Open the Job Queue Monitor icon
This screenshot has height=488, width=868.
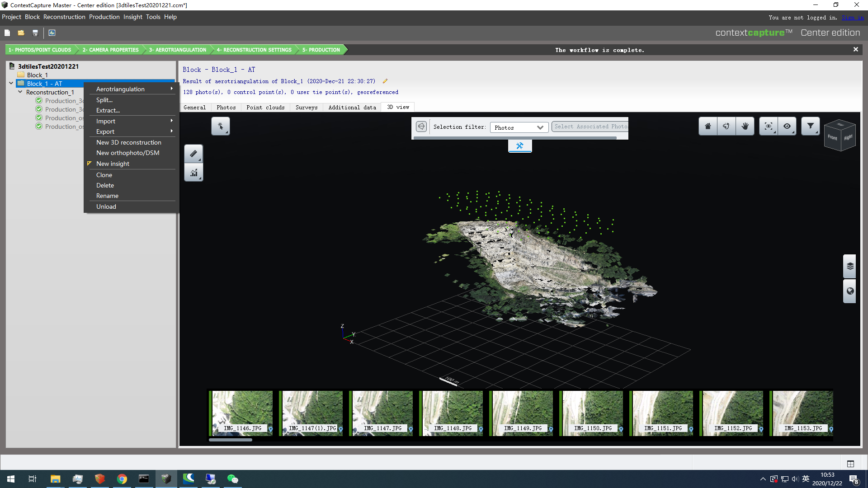pyautogui.click(x=52, y=33)
